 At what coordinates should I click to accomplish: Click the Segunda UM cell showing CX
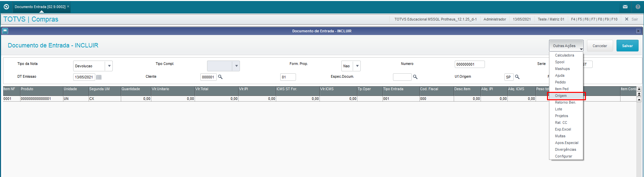(x=105, y=99)
